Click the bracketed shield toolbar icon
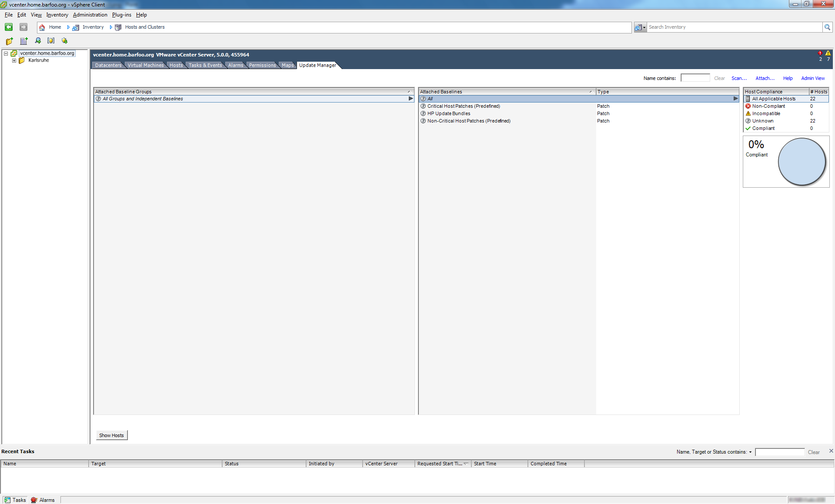Image resolution: width=835 pixels, height=504 pixels. (x=51, y=41)
